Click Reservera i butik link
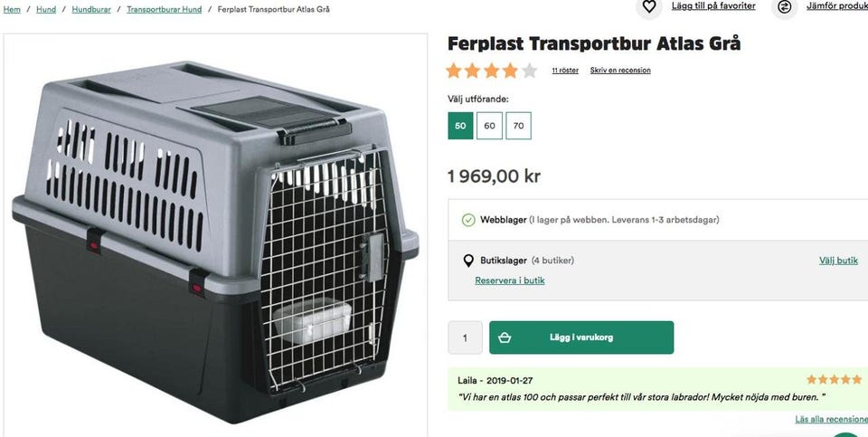 click(510, 280)
